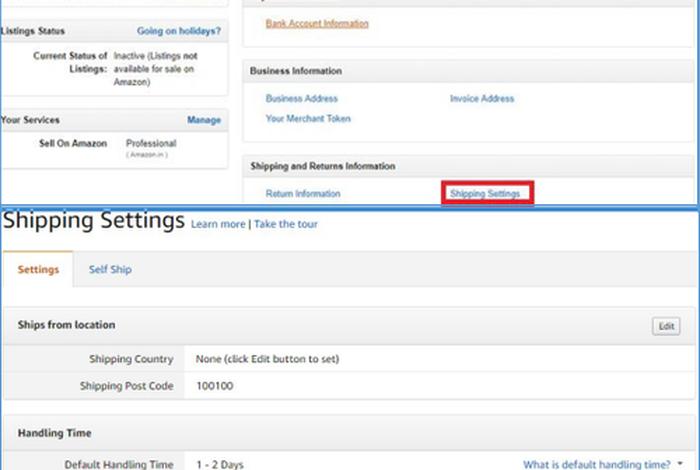
Task: Click Manage under Your Services
Action: 204,120
